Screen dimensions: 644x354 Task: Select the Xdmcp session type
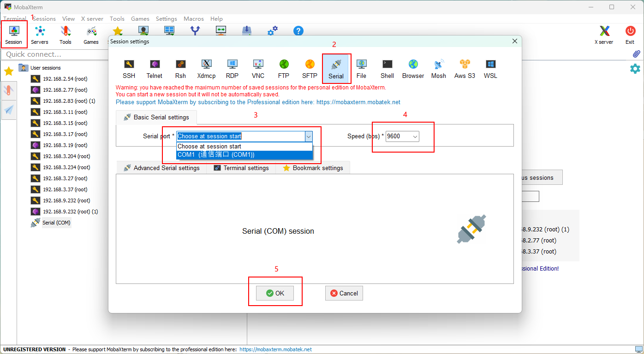(207, 69)
